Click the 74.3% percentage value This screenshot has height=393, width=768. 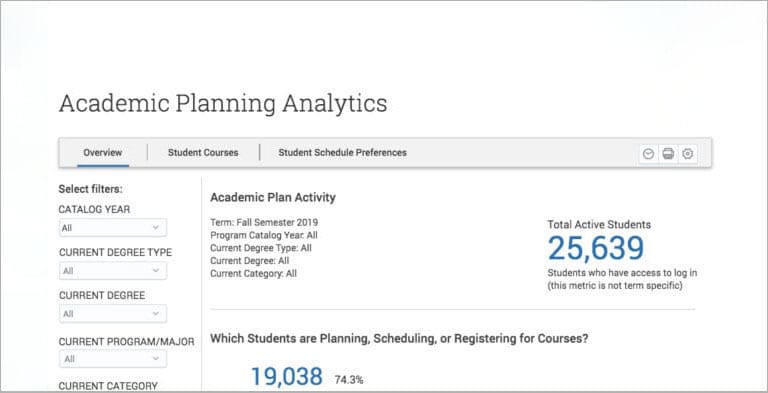coord(349,380)
